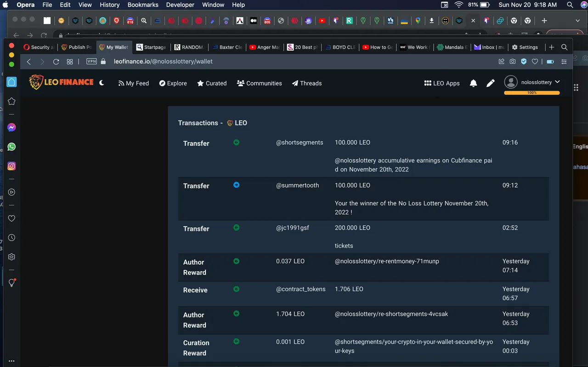Open browsing history clock in sidebar

pyautogui.click(x=12, y=238)
